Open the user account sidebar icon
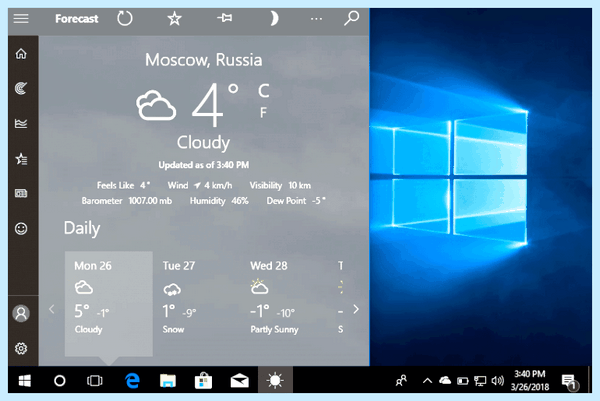The image size is (600, 401). coord(21,313)
